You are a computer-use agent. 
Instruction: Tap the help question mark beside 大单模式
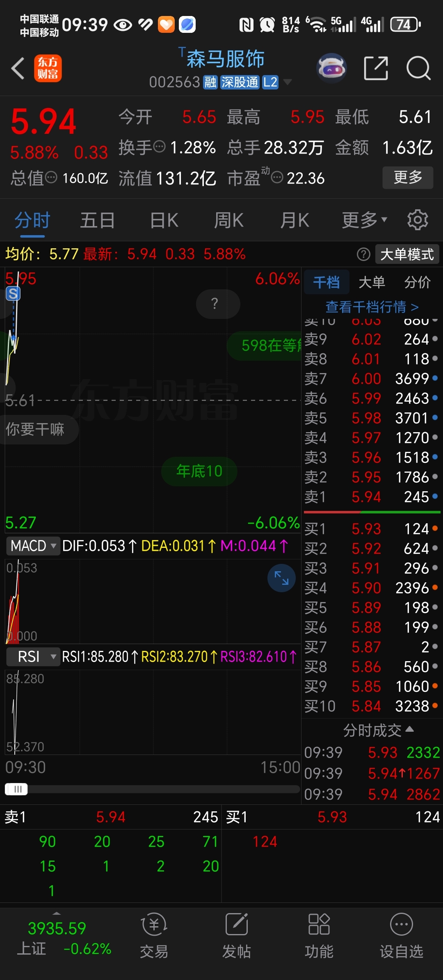(x=363, y=254)
